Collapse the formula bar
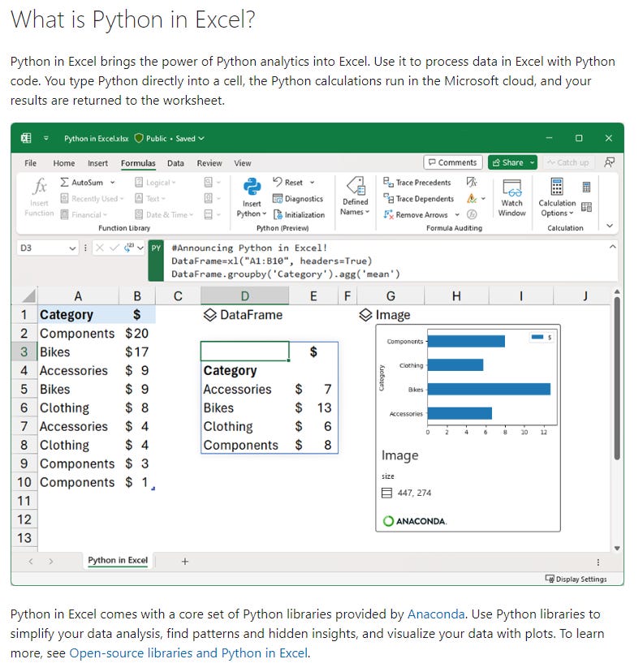The image size is (643, 672). tap(613, 247)
